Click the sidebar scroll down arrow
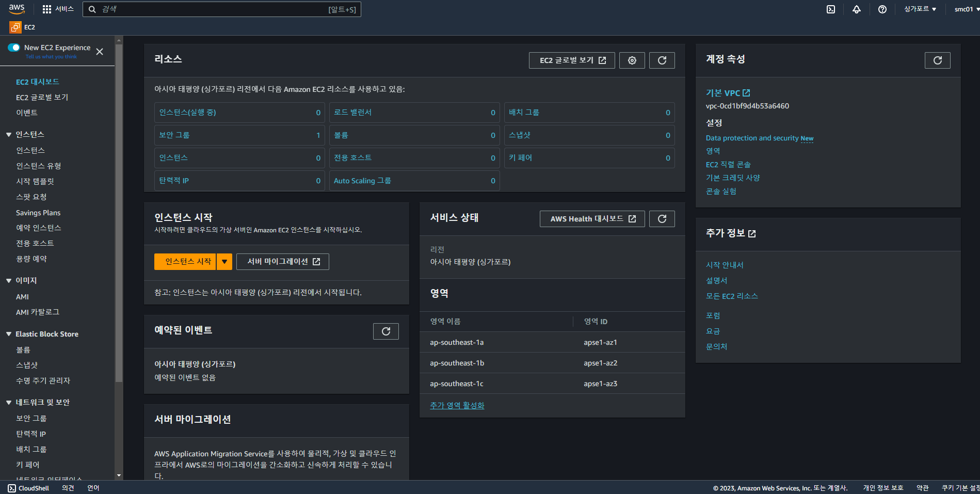This screenshot has width=980, height=494. (119, 475)
